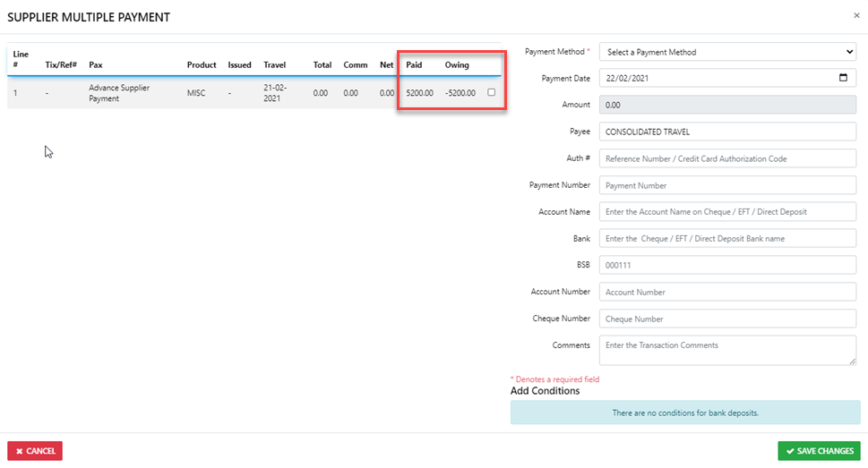Click the Comm column header
Viewport: 868px width, 468px height.
[356, 64]
